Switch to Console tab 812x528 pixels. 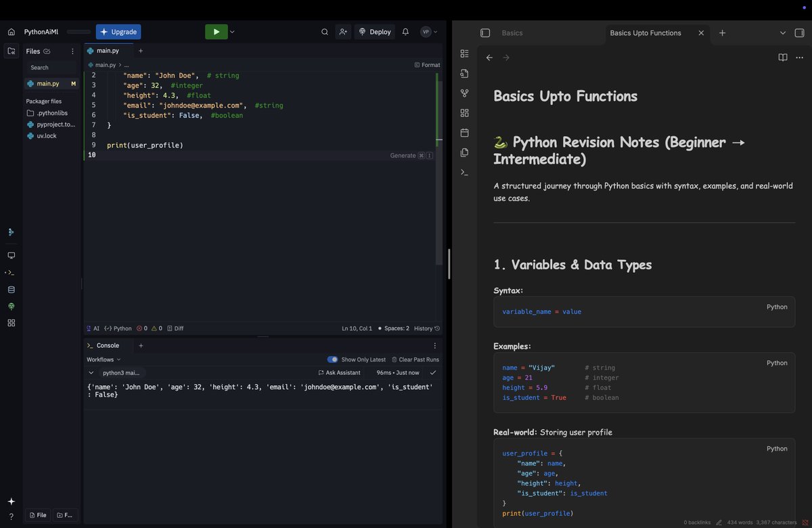103,345
